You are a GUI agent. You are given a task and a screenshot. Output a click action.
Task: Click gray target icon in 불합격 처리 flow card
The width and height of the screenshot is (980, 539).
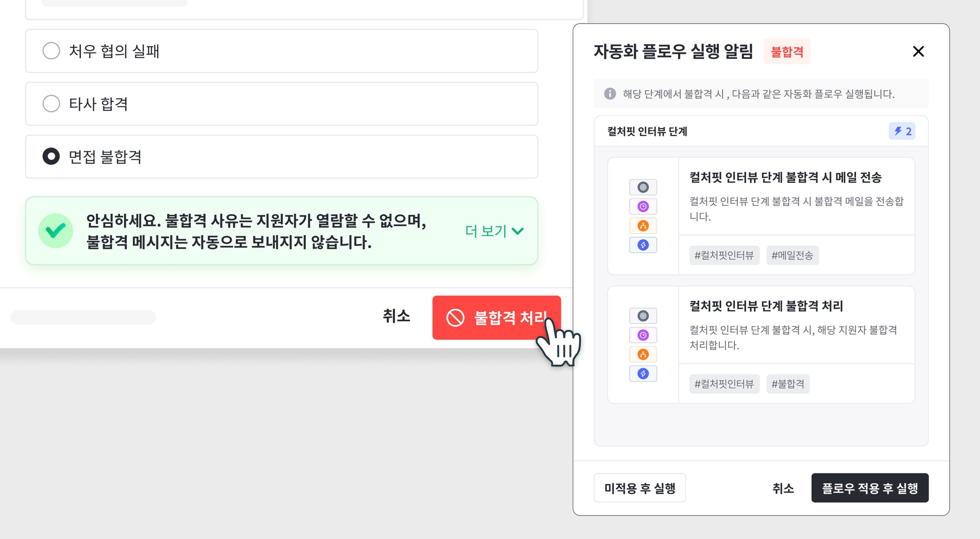coord(643,316)
